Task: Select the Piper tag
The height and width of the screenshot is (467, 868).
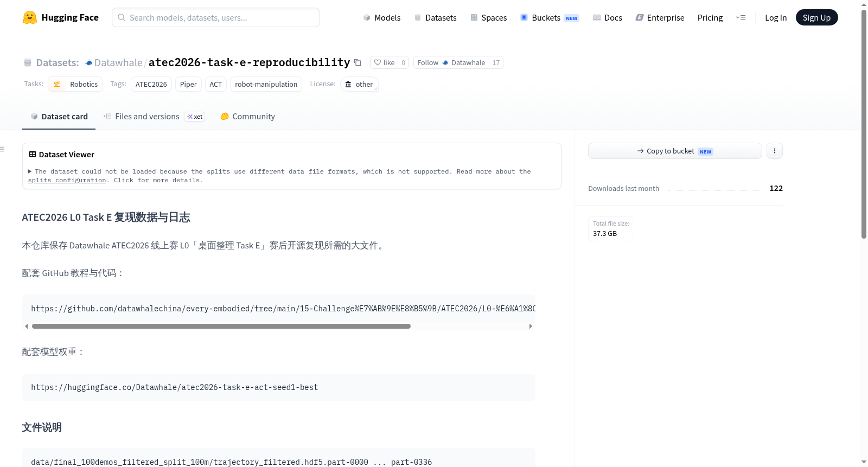Action: (188, 84)
